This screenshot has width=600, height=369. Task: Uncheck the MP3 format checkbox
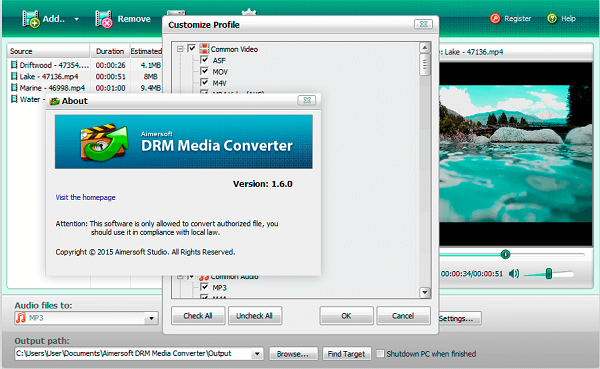click(x=205, y=287)
